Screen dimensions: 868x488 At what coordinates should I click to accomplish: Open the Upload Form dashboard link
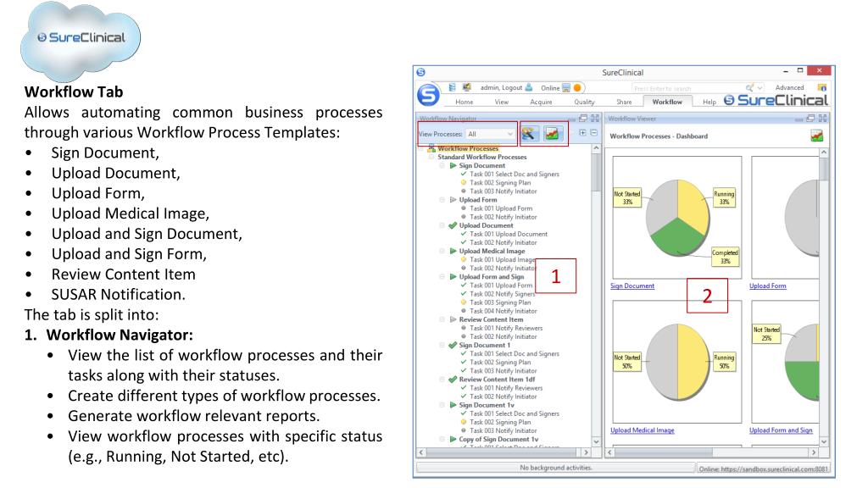pos(767,286)
